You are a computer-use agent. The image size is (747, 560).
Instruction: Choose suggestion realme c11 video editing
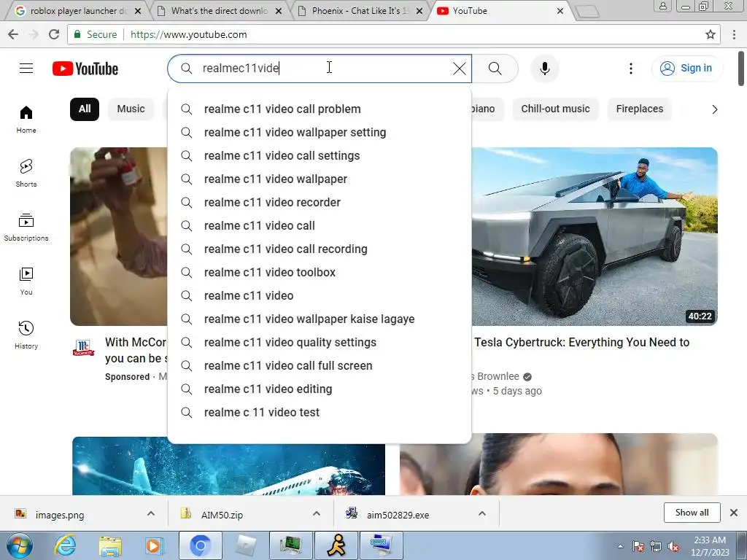point(320,389)
